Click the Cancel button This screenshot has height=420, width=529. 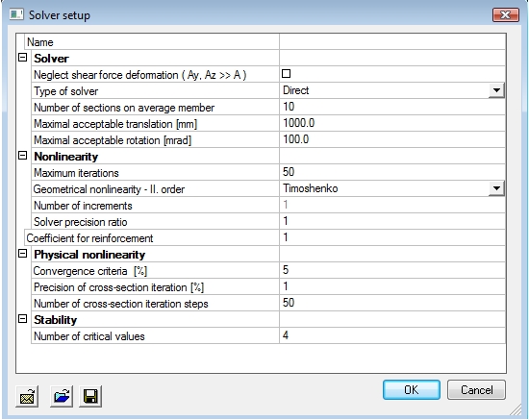point(476,390)
